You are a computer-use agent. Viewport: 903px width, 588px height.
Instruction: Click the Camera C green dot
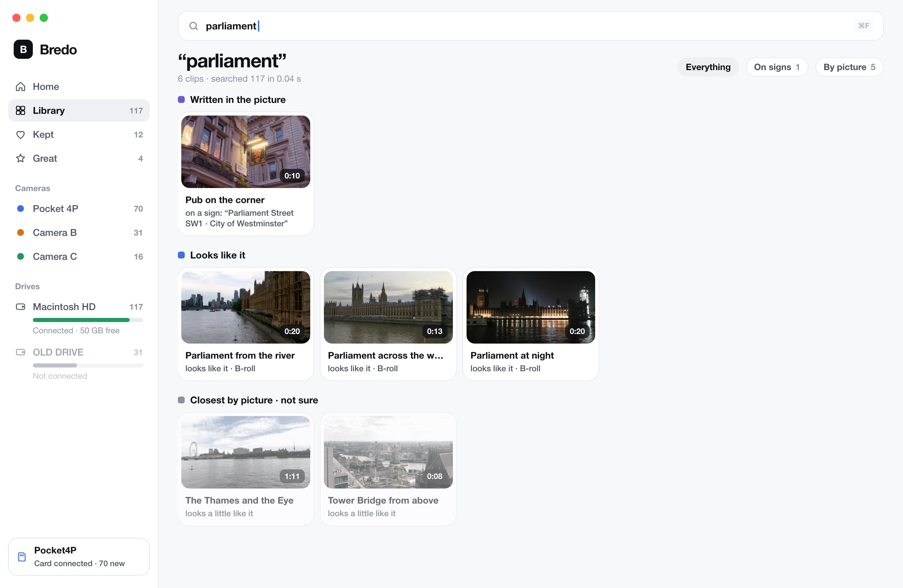pos(21,256)
